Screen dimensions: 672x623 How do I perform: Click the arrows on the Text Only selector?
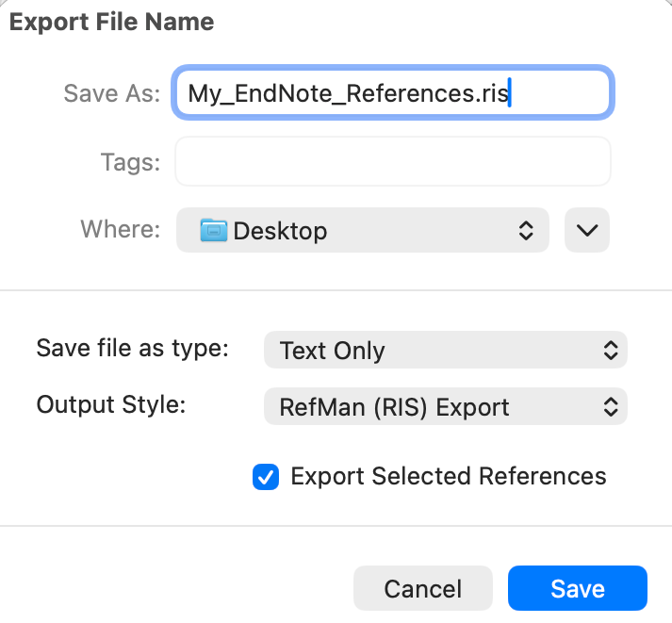click(610, 351)
